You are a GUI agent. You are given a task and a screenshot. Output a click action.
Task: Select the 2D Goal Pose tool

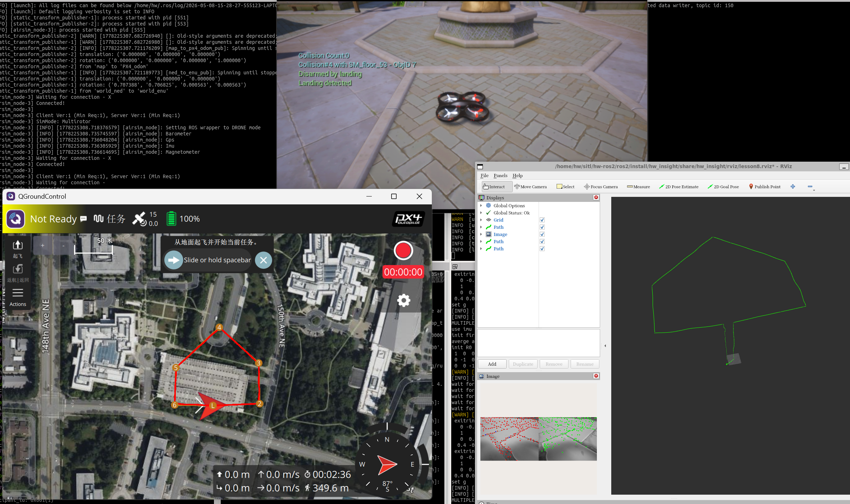click(723, 186)
